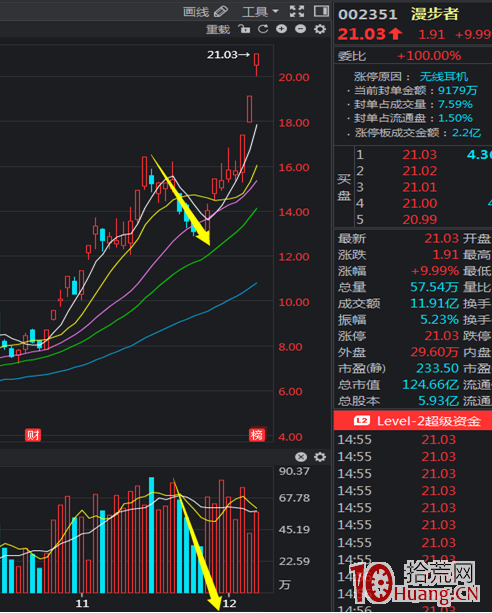Click month 11 date axis label
492x613 pixels.
(x=82, y=604)
